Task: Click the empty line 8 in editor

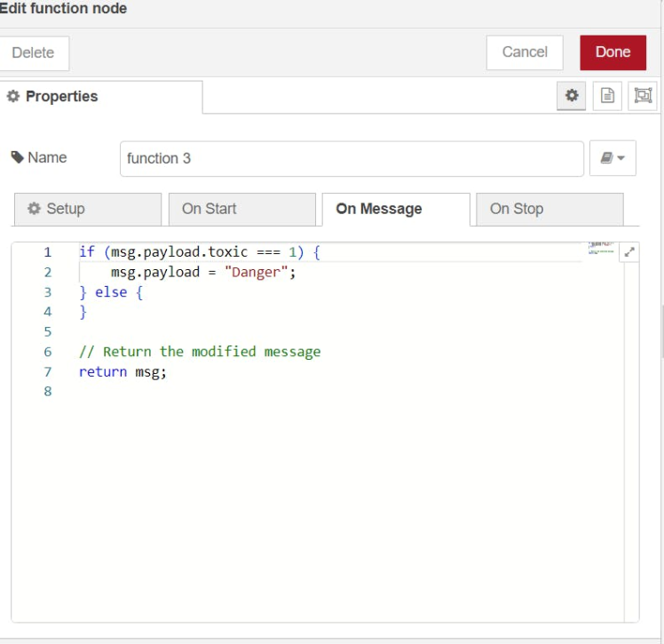Action: [266, 392]
